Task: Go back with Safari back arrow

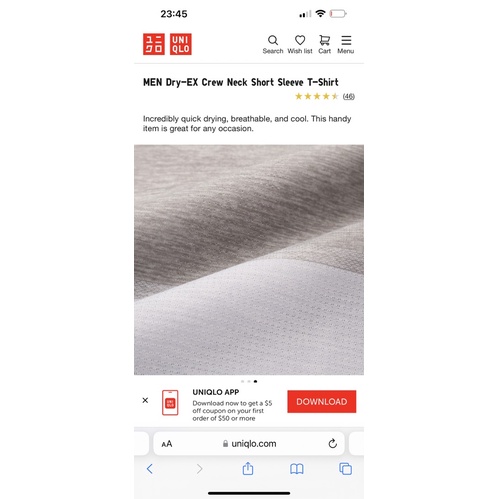Action: point(150,469)
